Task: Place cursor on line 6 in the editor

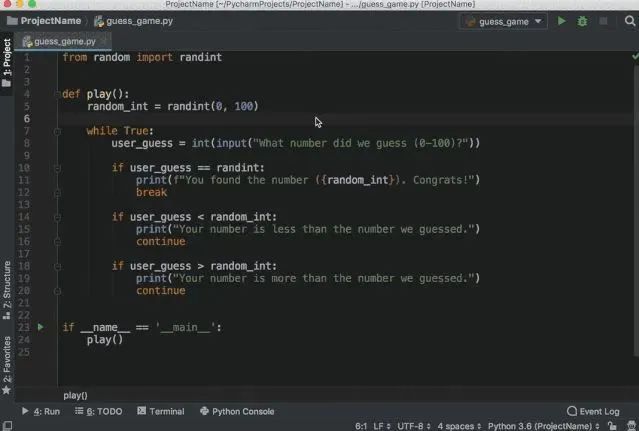Action: pos(346,119)
